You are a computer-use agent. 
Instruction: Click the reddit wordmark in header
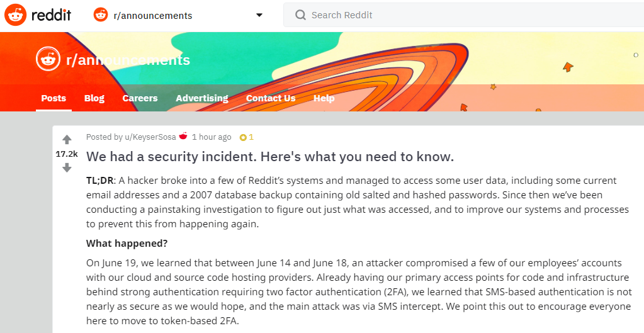pyautogui.click(x=52, y=15)
